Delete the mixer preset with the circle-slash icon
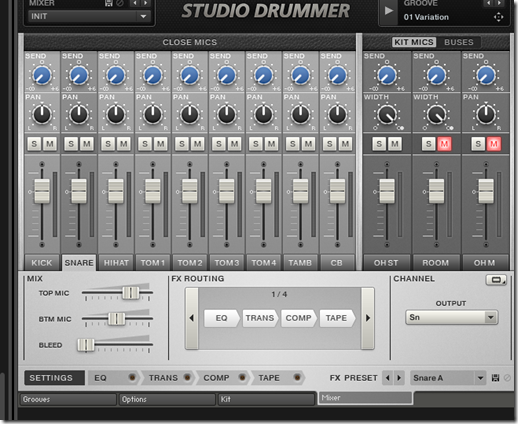 pos(120,3)
